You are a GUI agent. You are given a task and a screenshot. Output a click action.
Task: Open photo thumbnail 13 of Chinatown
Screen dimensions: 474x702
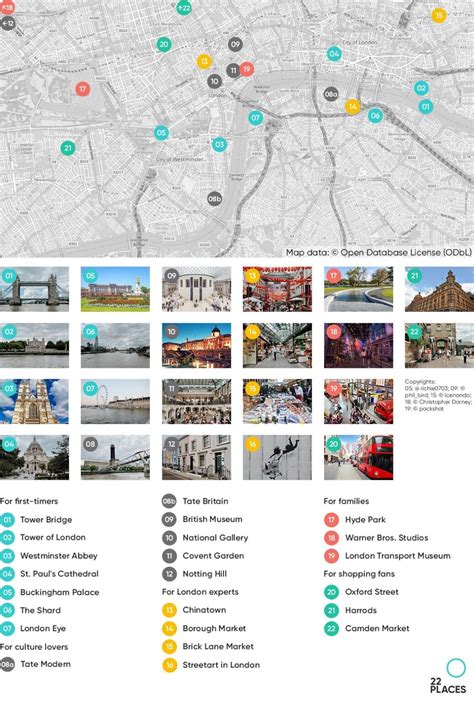click(278, 289)
